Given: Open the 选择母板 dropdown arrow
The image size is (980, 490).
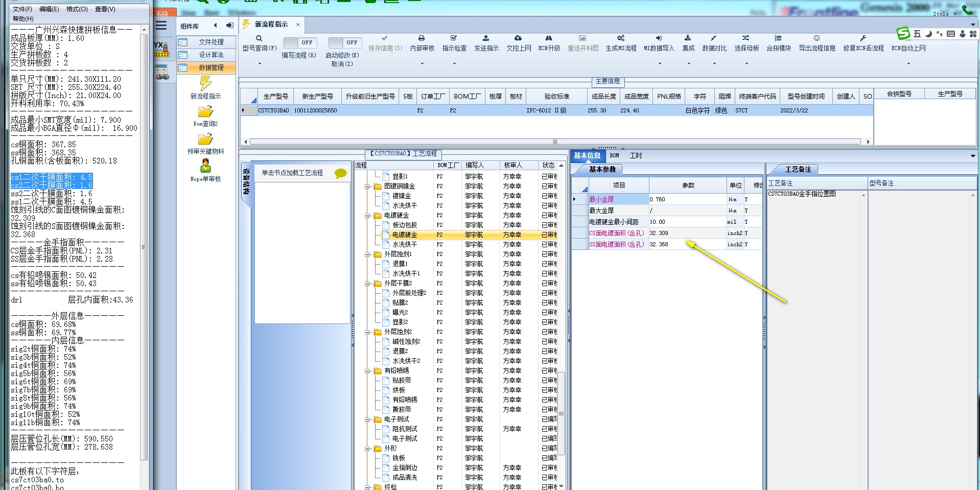Looking at the screenshot, I should coord(746,64).
